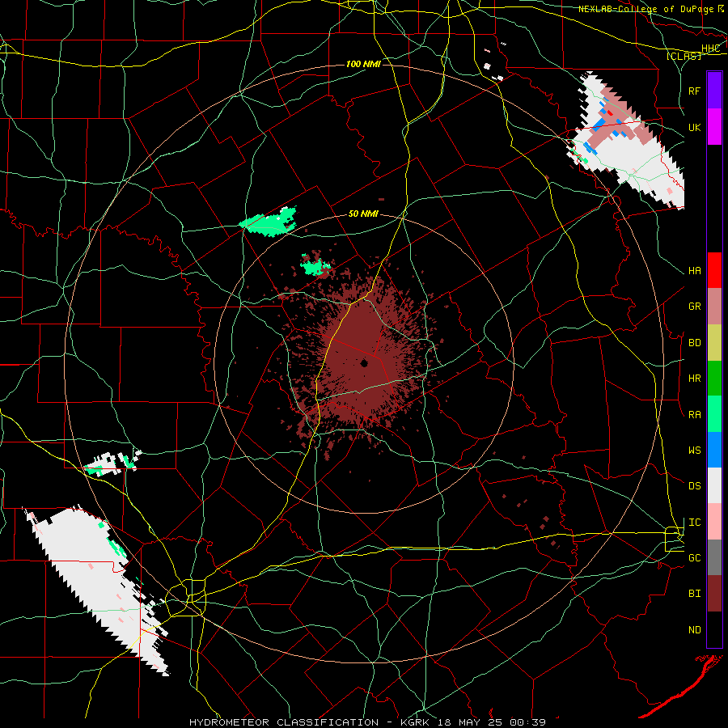This screenshot has height=728, width=728.
Task: Click the 'HA' legend label
Action: pyautogui.click(x=694, y=271)
